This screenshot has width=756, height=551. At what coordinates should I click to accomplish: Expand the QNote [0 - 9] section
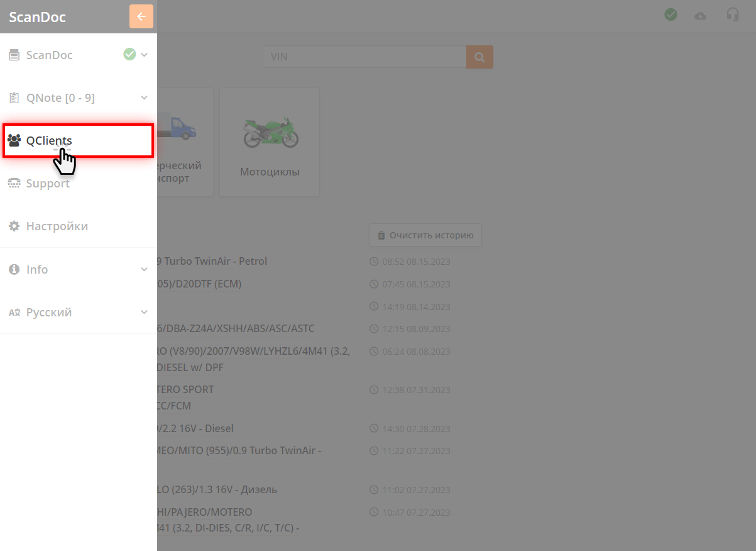point(144,97)
